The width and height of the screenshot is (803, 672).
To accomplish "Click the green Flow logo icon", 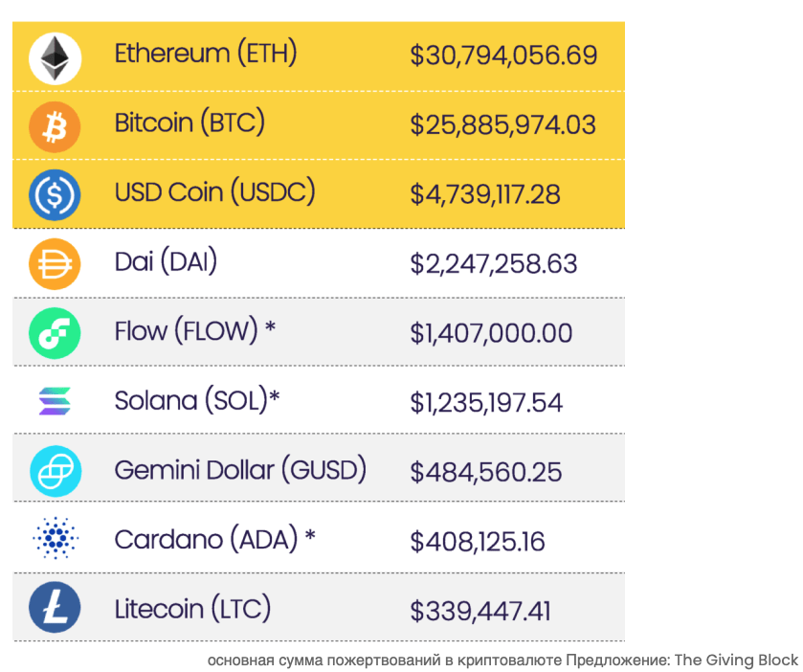I will [x=55, y=333].
